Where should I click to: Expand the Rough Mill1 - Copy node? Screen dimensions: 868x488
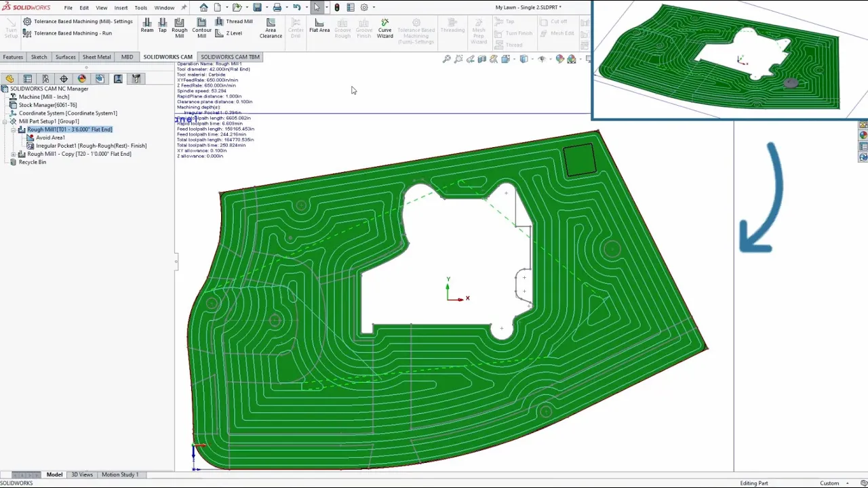coord(14,155)
